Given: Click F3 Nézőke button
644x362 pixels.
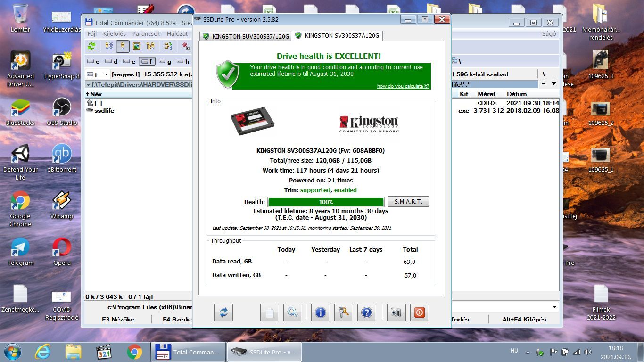Looking at the screenshot, I should [118, 319].
